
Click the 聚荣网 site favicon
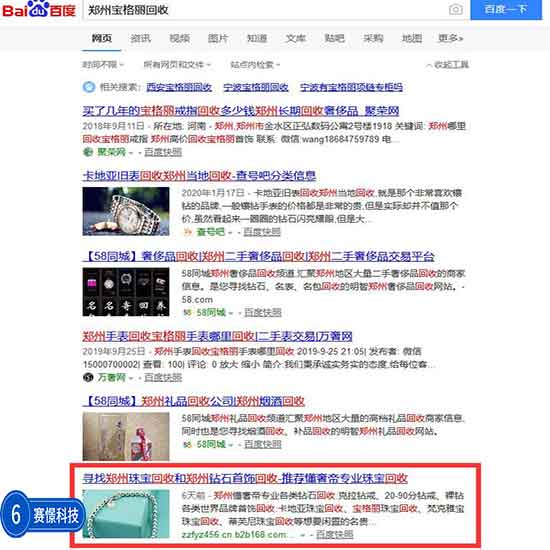coord(88,152)
